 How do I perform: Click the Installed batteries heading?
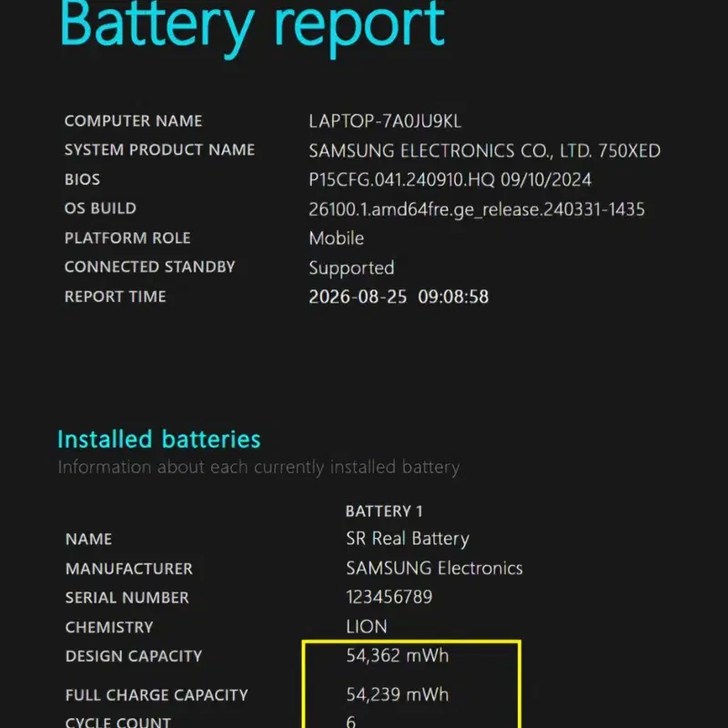tap(158, 440)
